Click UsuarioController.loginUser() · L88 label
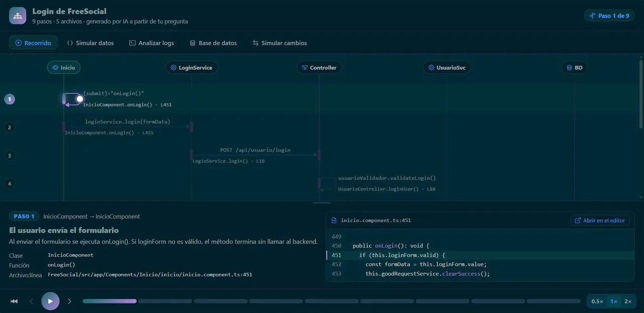 pyautogui.click(x=387, y=189)
